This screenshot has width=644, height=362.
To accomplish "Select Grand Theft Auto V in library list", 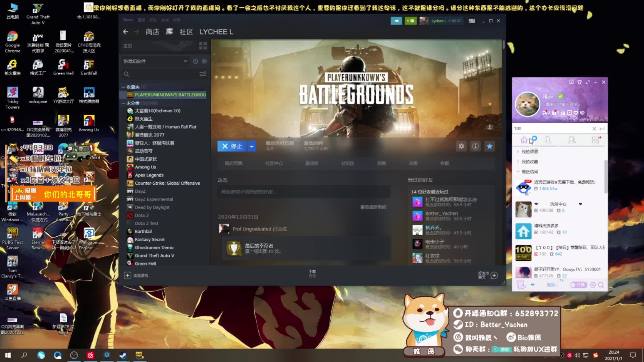I will pyautogui.click(x=154, y=255).
